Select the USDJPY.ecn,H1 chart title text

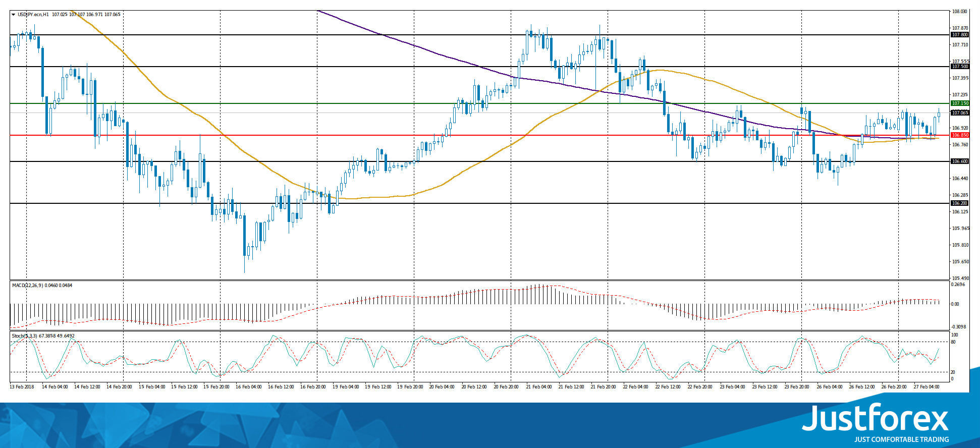pyautogui.click(x=33, y=15)
